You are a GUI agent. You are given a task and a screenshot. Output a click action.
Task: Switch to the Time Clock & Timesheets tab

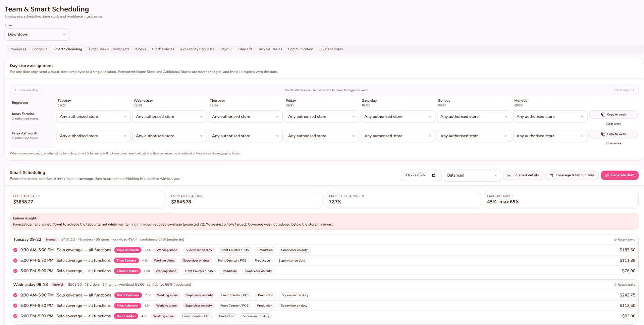[x=109, y=49]
